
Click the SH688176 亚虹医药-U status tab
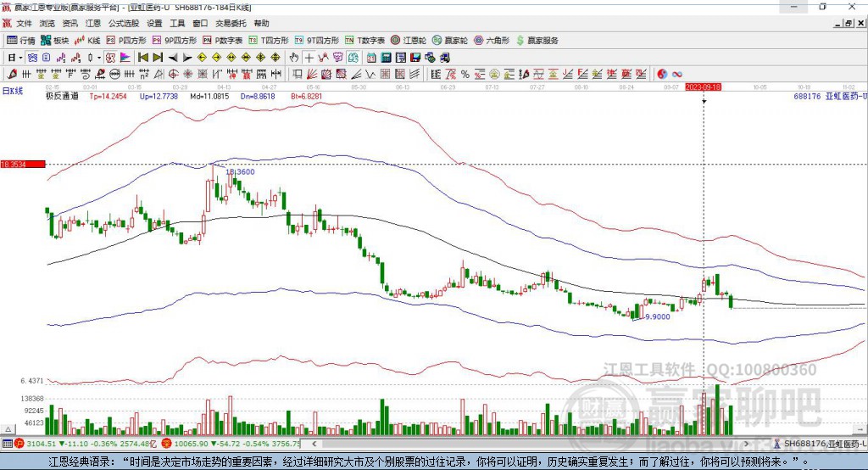[821, 444]
